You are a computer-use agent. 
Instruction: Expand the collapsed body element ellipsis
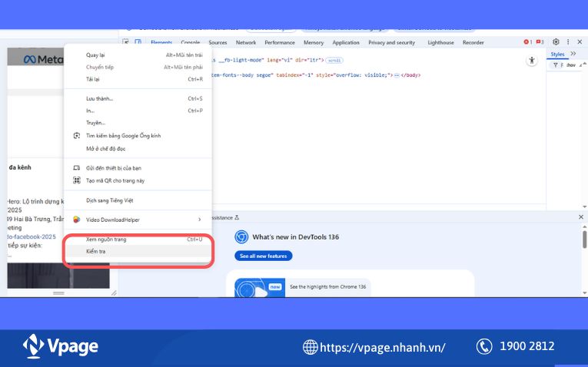pos(397,75)
